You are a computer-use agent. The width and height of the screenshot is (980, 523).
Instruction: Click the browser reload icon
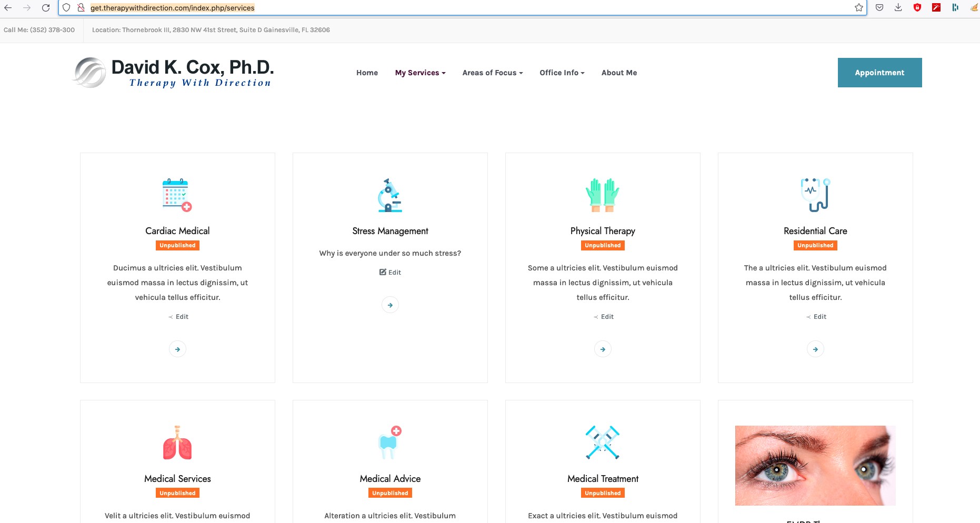tap(46, 8)
